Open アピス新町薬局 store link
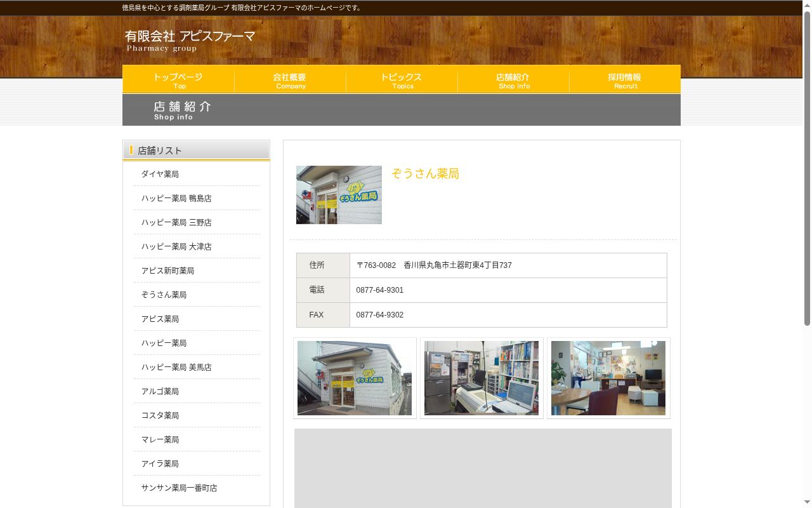 coord(167,271)
